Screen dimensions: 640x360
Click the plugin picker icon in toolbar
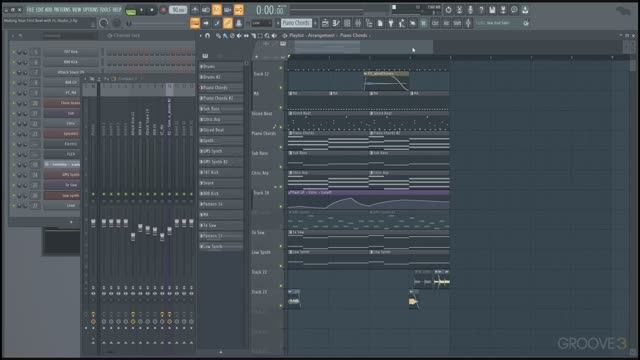point(391,23)
